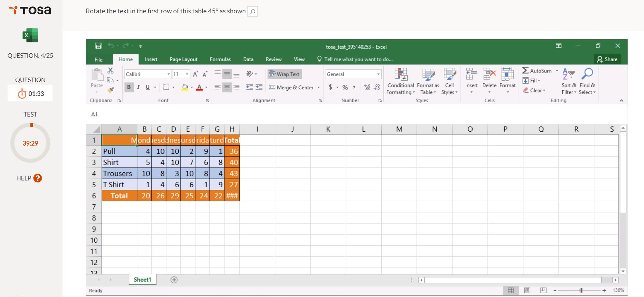Click the Save disk icon
This screenshot has width=644, height=297.
tap(98, 46)
